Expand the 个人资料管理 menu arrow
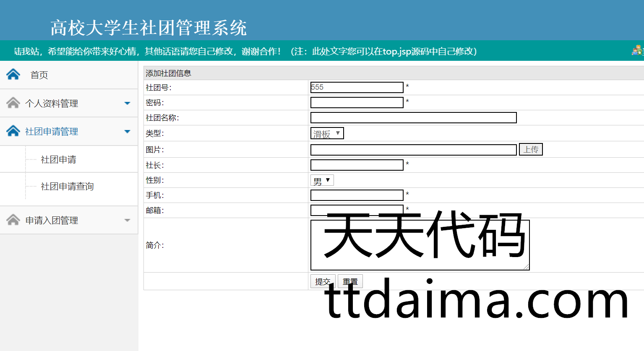This screenshot has width=644, height=351. pos(127,103)
